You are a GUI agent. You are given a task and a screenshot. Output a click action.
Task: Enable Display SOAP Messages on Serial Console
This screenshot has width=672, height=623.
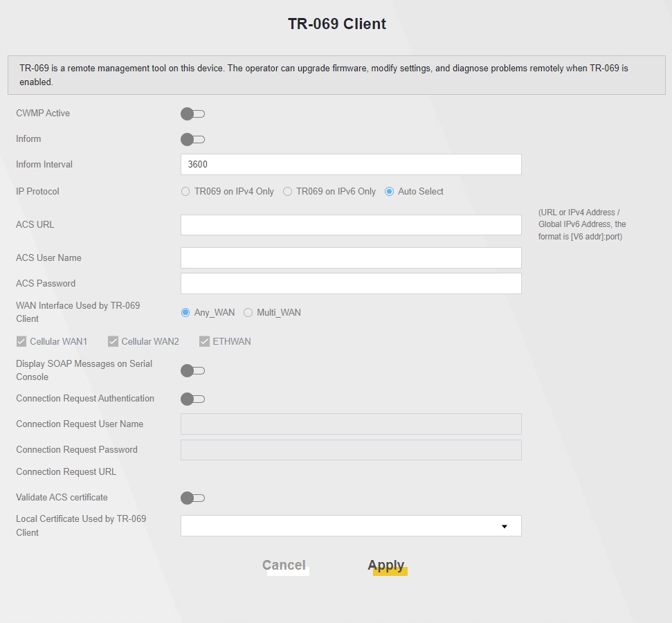(x=192, y=371)
